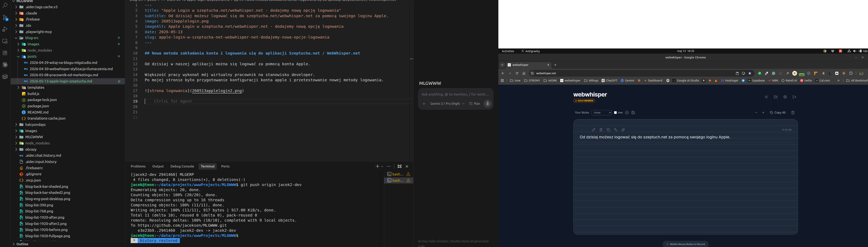Switch to the Output tab

coord(158,166)
